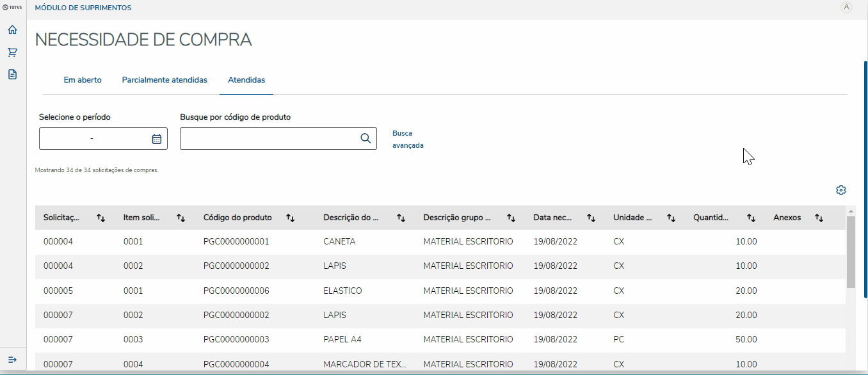Open the user profile avatar icon
The width and height of the screenshot is (868, 375).
coord(847,8)
